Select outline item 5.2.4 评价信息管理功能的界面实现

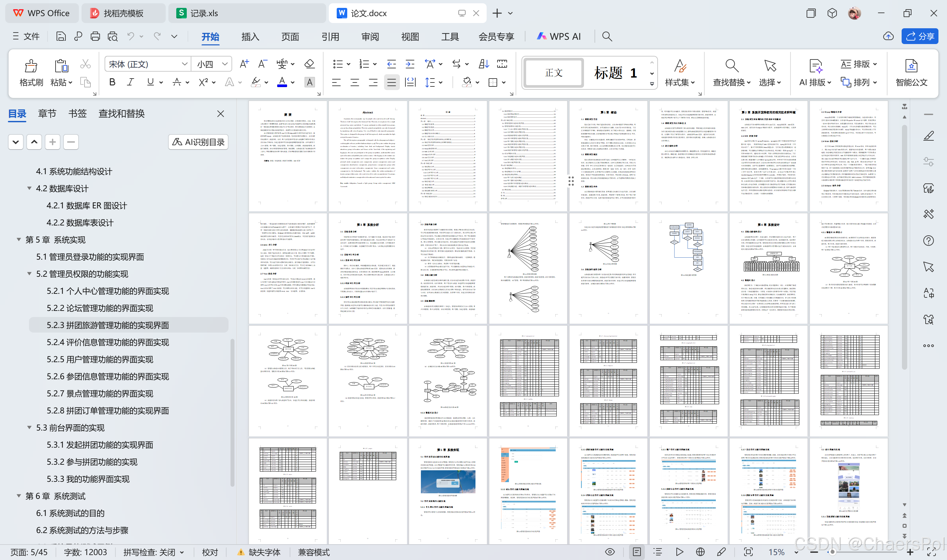tap(108, 342)
